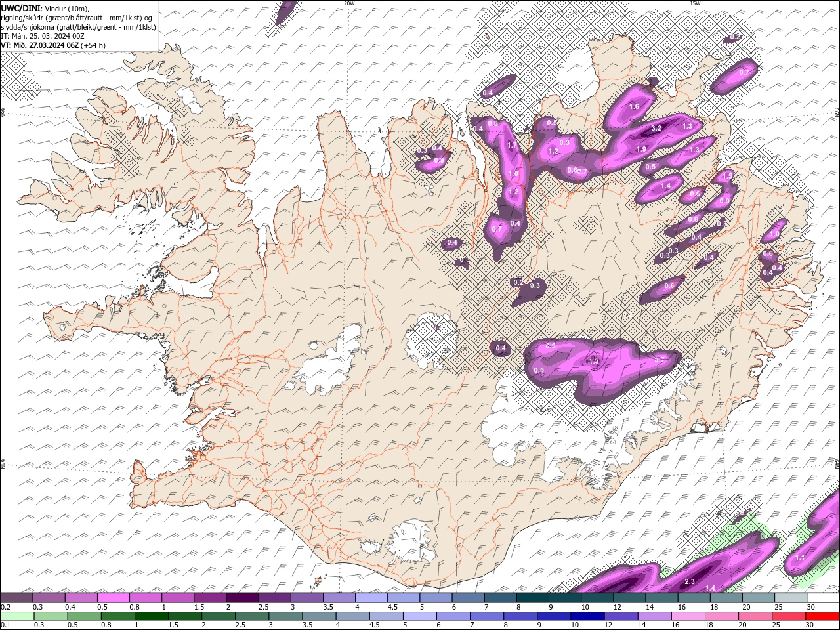
Task: Click the 20W longitude label
Action: point(349,3)
